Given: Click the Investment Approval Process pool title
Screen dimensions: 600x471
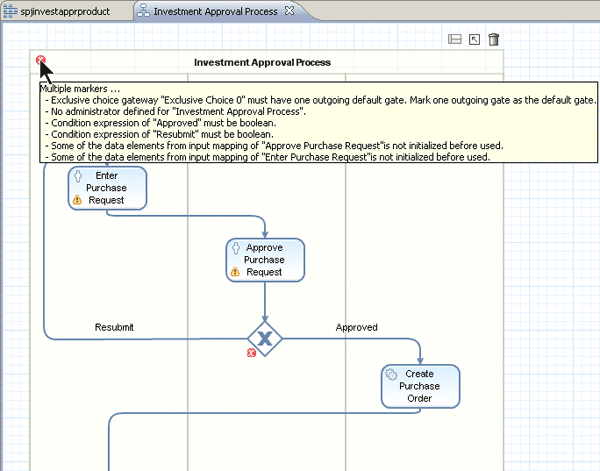Looking at the screenshot, I should coord(262,62).
